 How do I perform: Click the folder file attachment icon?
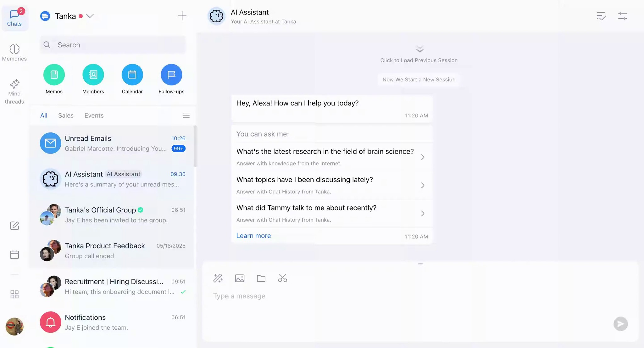(x=261, y=278)
